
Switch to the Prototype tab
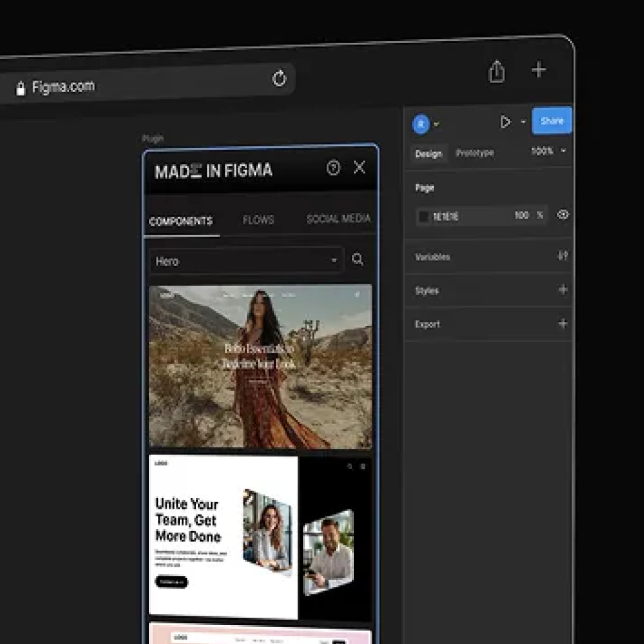475,153
